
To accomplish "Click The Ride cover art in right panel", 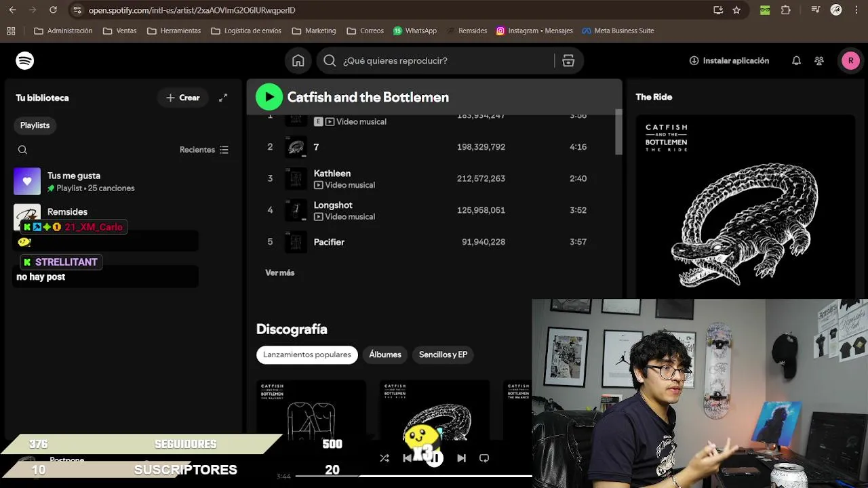I will coord(745,207).
